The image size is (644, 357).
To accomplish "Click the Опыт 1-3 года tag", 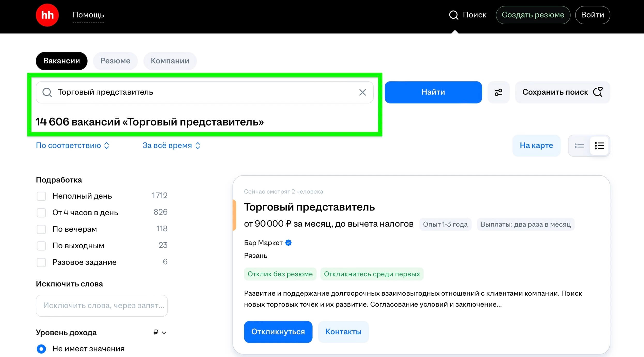I will (x=445, y=224).
